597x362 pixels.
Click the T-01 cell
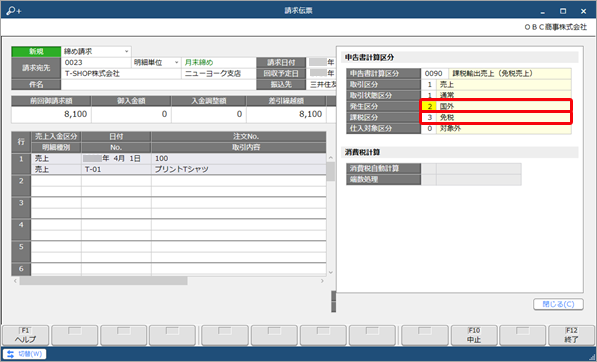click(116, 169)
